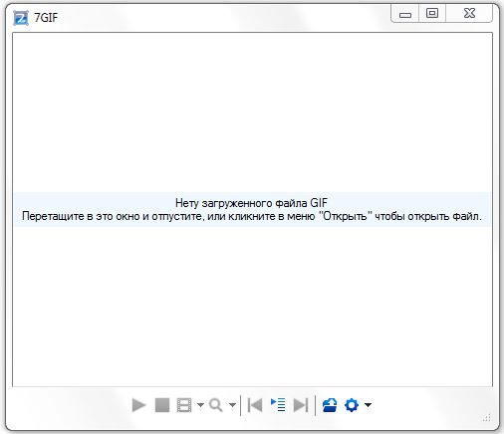Select the magnifier zoom icon

click(x=216, y=405)
